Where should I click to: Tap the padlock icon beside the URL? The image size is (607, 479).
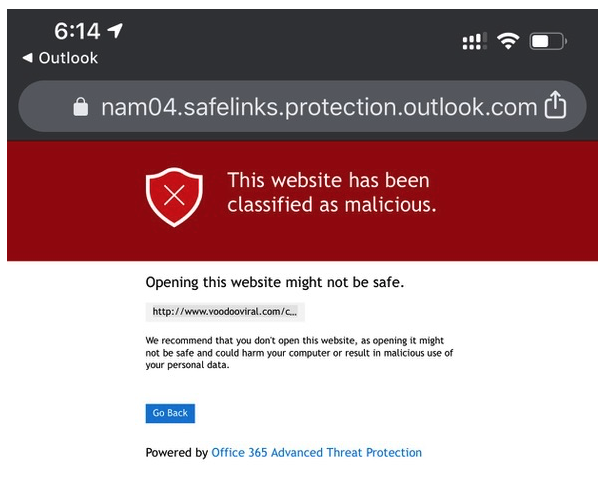click(x=81, y=106)
